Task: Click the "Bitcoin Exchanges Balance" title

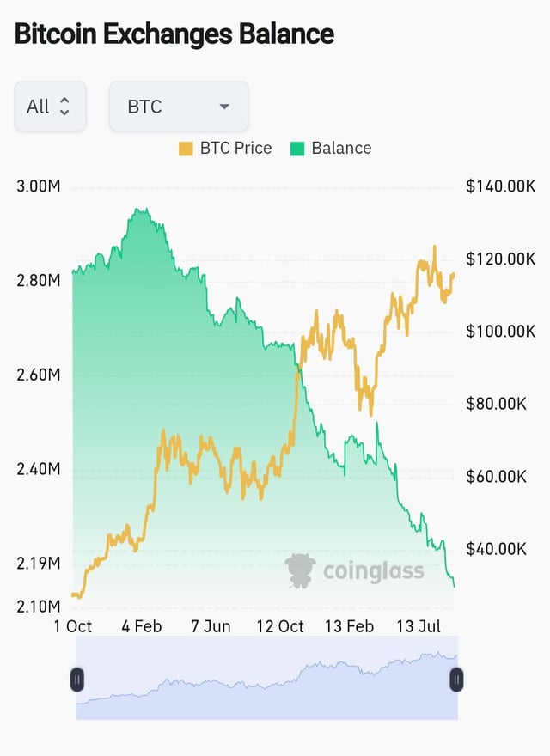Action: pyautogui.click(x=174, y=35)
